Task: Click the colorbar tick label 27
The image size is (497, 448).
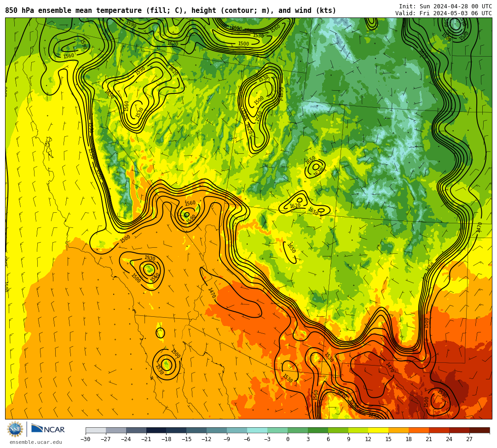Action: click(469, 439)
